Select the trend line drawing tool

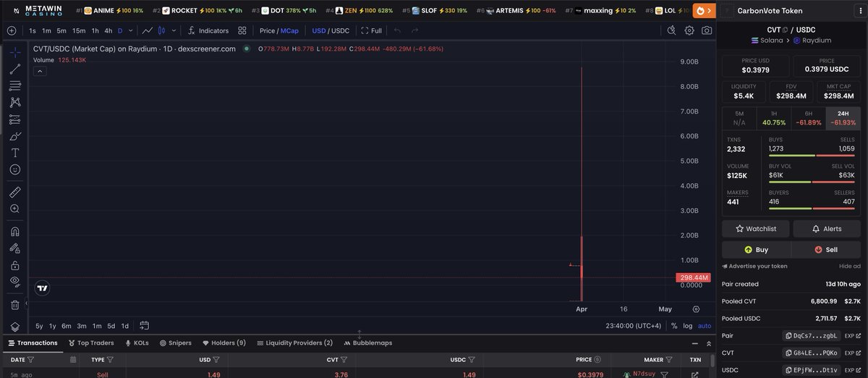tap(15, 70)
